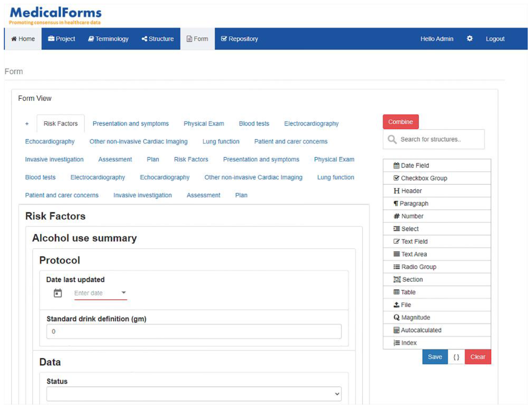This screenshot has width=532, height=409.
Task: Open the Enter date dropdown arrow
Action: click(x=124, y=292)
